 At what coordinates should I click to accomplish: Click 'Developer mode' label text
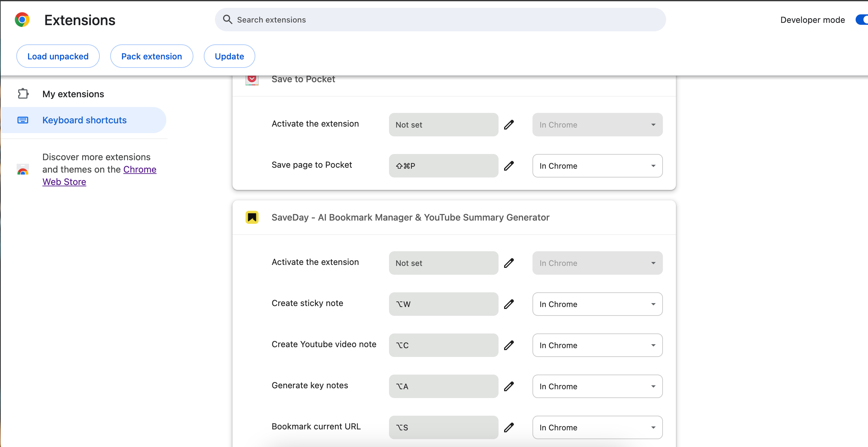point(812,20)
